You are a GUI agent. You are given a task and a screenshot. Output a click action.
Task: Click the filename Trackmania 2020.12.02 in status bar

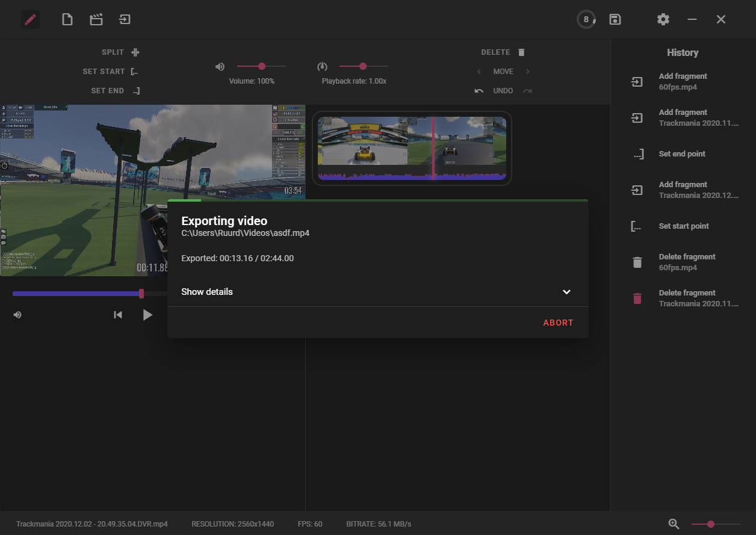tap(92, 524)
